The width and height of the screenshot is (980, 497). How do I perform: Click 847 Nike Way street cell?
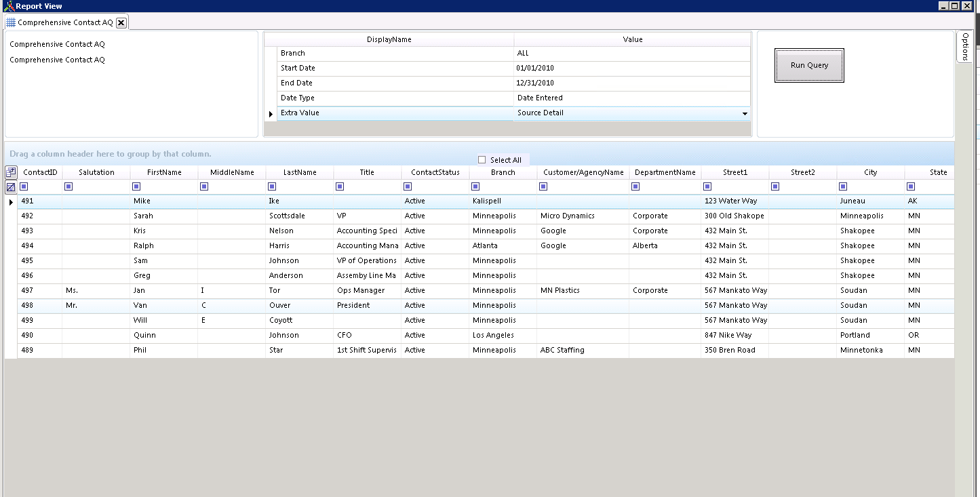click(x=735, y=335)
